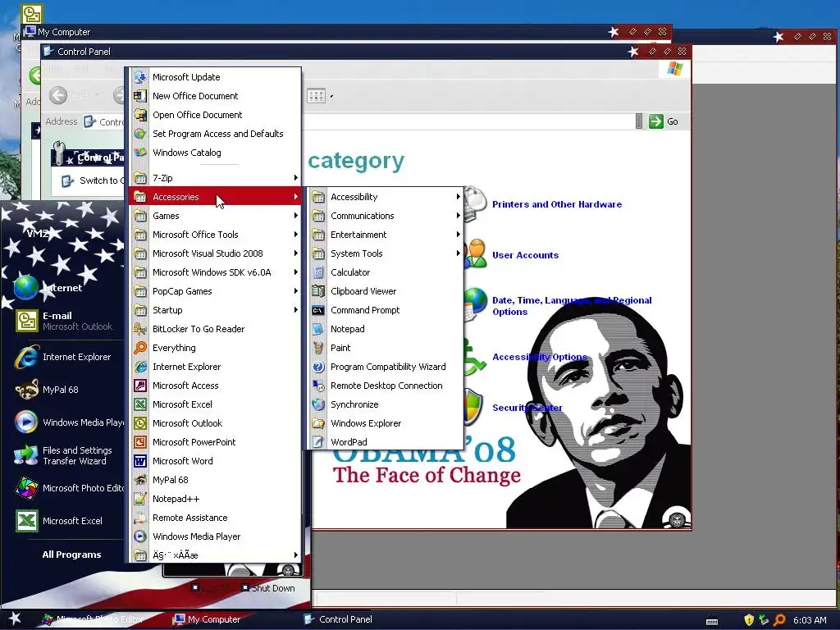Click the BitLocker To Go Reader icon
The height and width of the screenshot is (630, 840).
140,329
